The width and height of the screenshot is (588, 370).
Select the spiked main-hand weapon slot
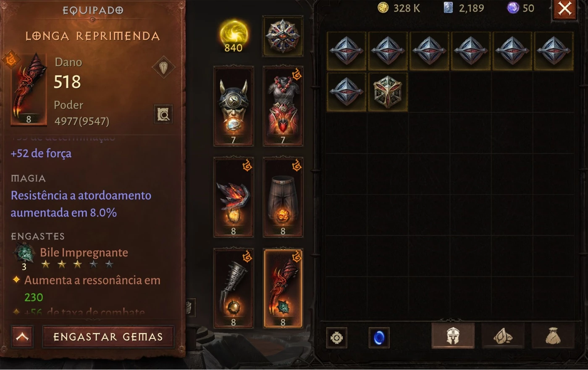coord(234,288)
